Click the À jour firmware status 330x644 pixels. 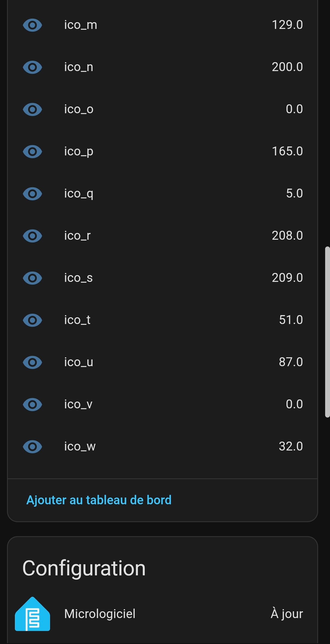287,614
